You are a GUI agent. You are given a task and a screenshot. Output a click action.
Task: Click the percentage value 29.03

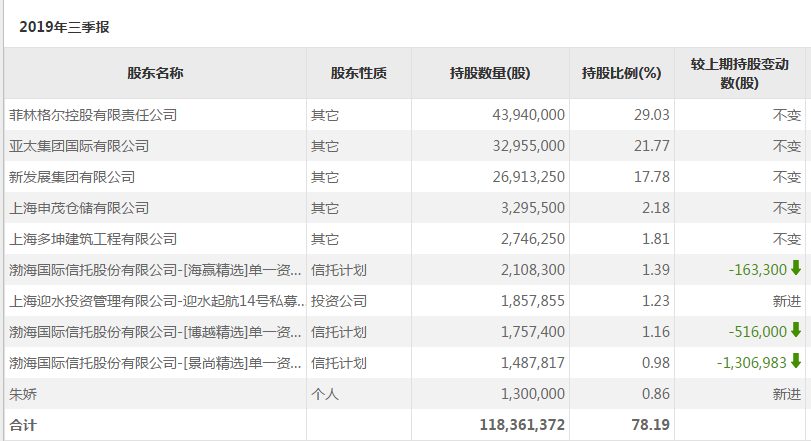(x=652, y=115)
